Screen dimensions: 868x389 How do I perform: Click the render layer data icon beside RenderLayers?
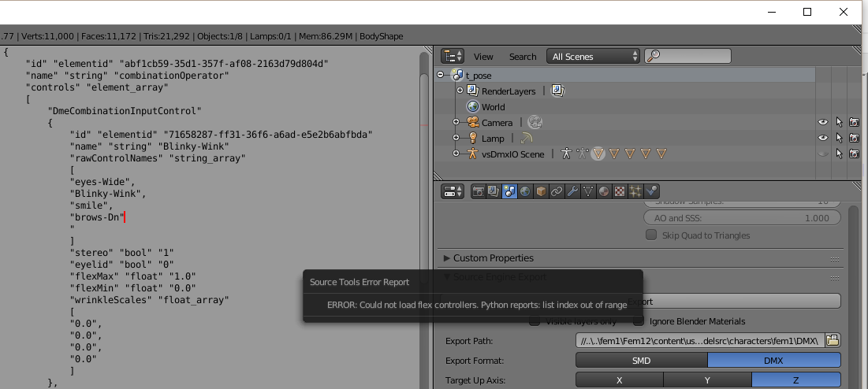click(557, 91)
